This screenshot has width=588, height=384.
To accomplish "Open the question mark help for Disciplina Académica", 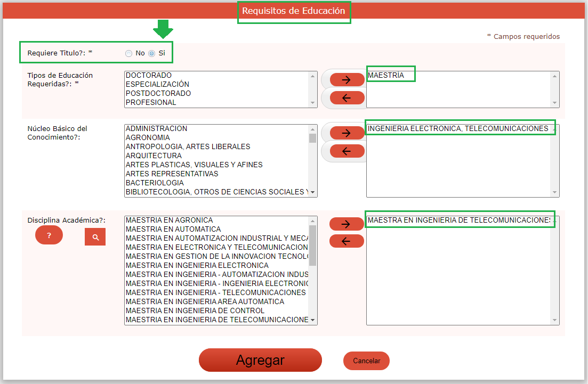I will 49,235.
